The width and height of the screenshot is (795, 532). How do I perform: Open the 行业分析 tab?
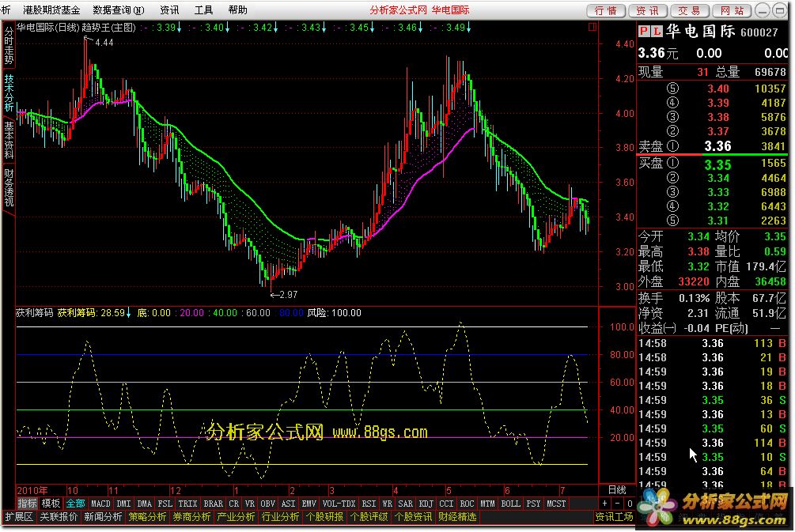tap(280, 517)
